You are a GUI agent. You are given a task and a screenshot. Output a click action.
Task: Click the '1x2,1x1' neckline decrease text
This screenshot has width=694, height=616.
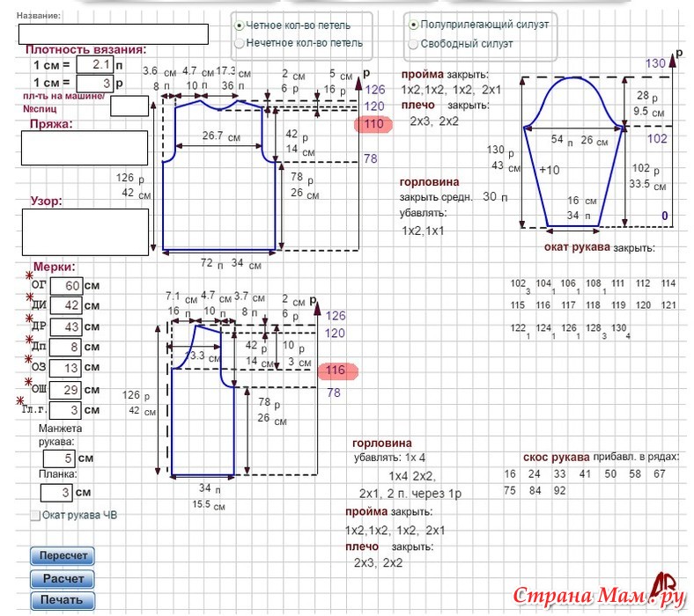pos(422,231)
